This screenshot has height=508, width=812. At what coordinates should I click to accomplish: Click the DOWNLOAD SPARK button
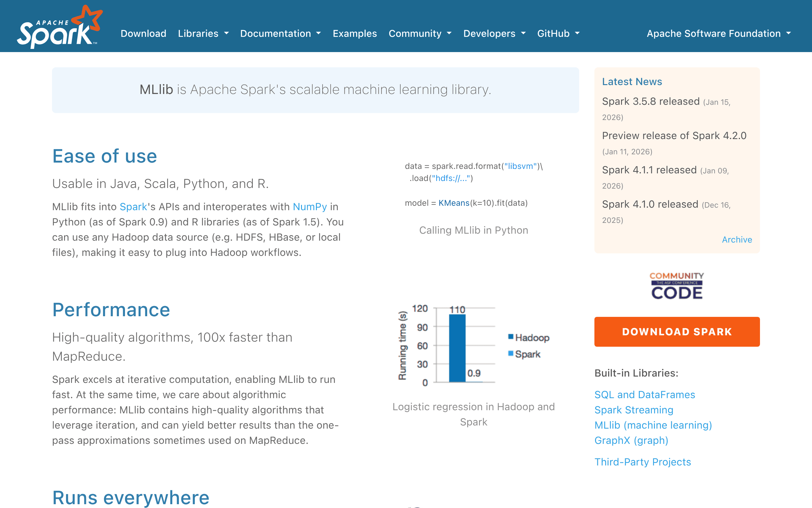pos(677,331)
